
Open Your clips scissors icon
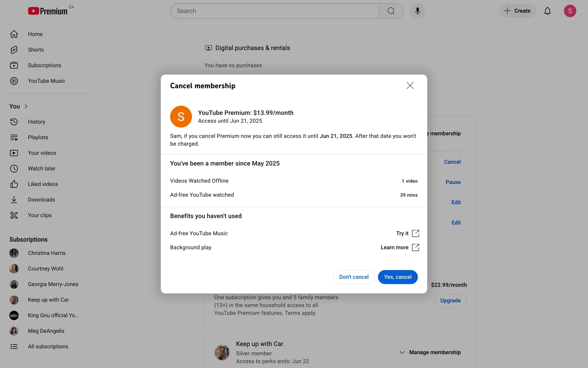tap(14, 215)
